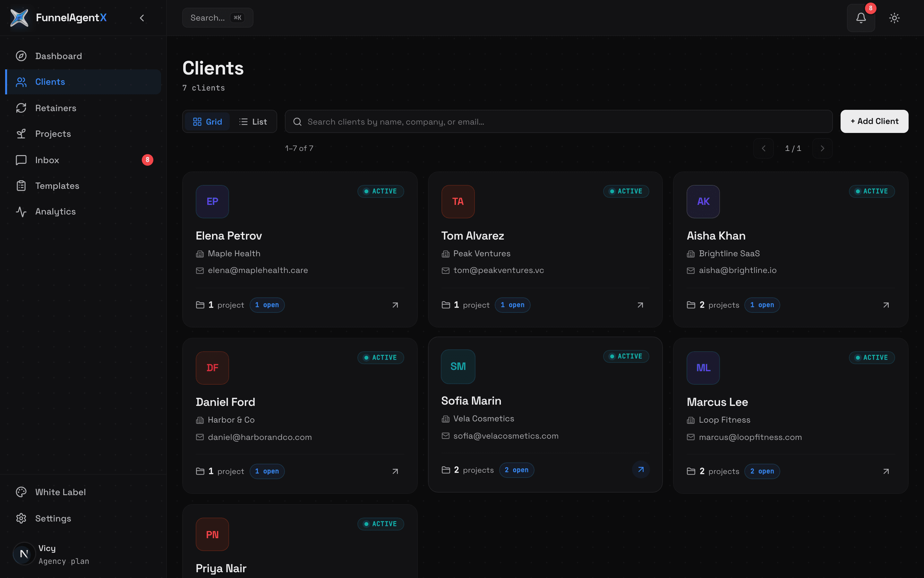Viewport: 924px width, 578px height.
Task: Open Marcus Lee's client arrow link
Action: [x=886, y=471]
